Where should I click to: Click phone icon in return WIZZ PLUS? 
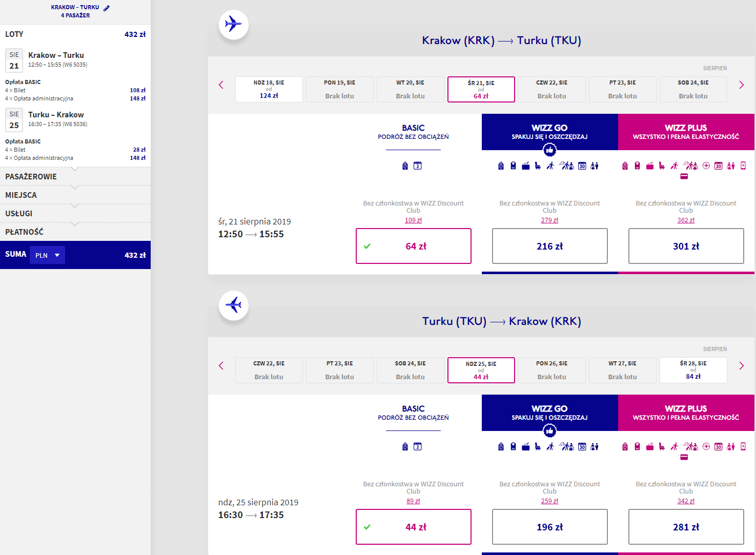point(743,446)
